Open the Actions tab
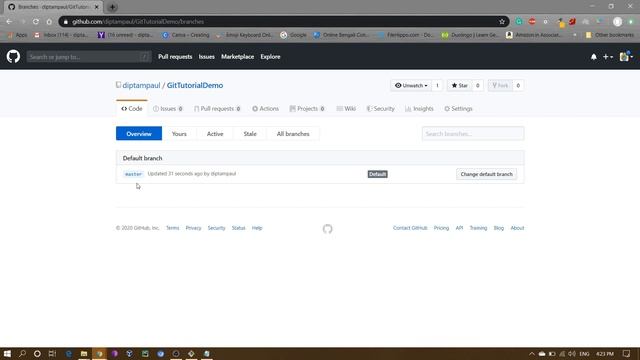 coord(265,109)
